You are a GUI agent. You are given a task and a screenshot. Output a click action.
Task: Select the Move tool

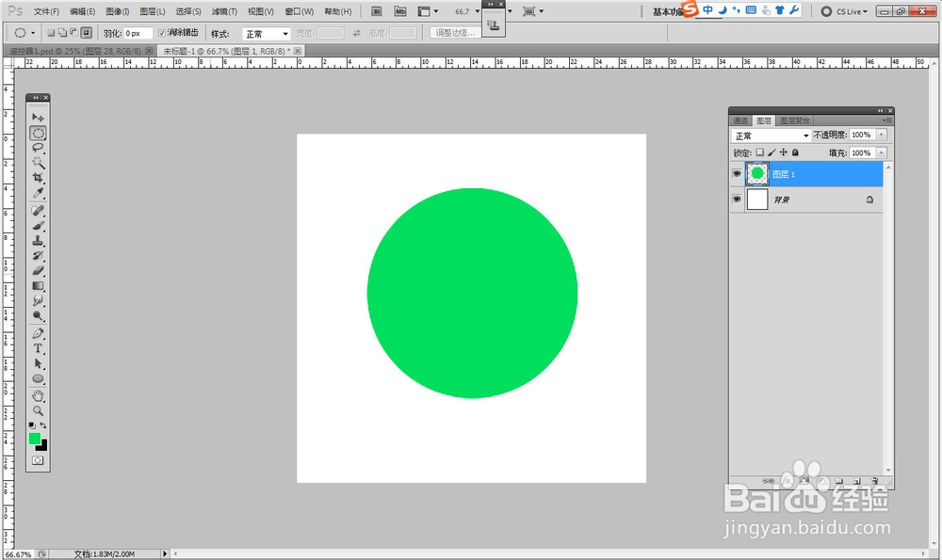[38, 117]
